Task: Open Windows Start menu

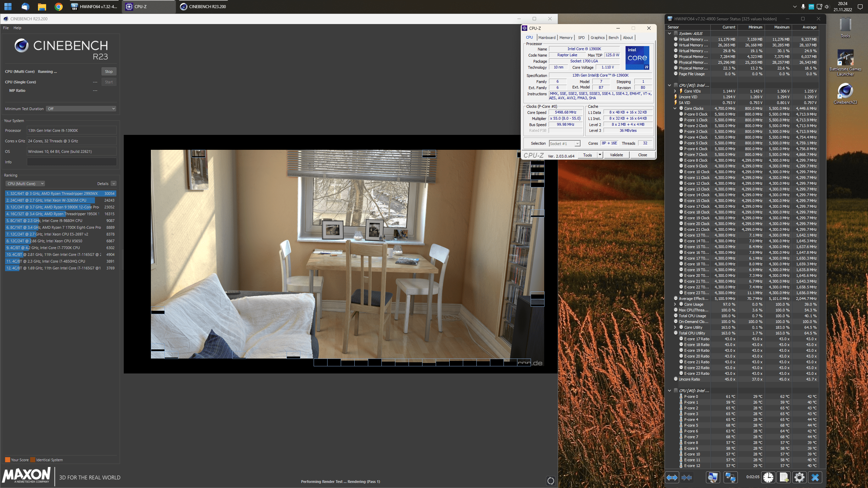Action: coord(8,6)
